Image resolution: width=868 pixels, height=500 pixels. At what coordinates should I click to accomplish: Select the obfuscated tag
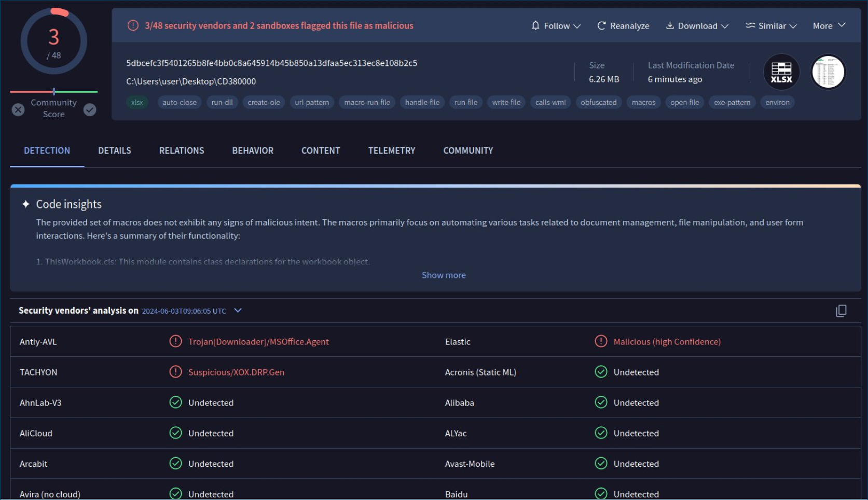point(599,102)
